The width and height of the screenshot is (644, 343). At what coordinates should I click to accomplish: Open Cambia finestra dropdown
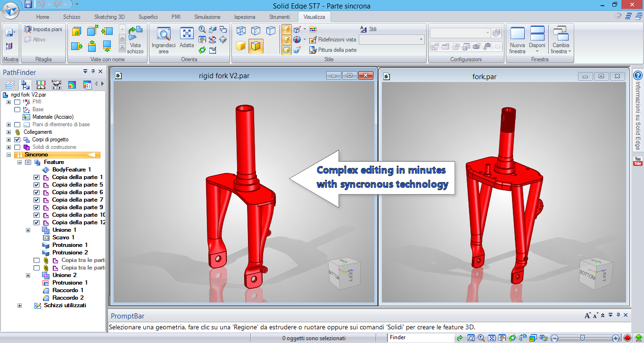coord(561,49)
